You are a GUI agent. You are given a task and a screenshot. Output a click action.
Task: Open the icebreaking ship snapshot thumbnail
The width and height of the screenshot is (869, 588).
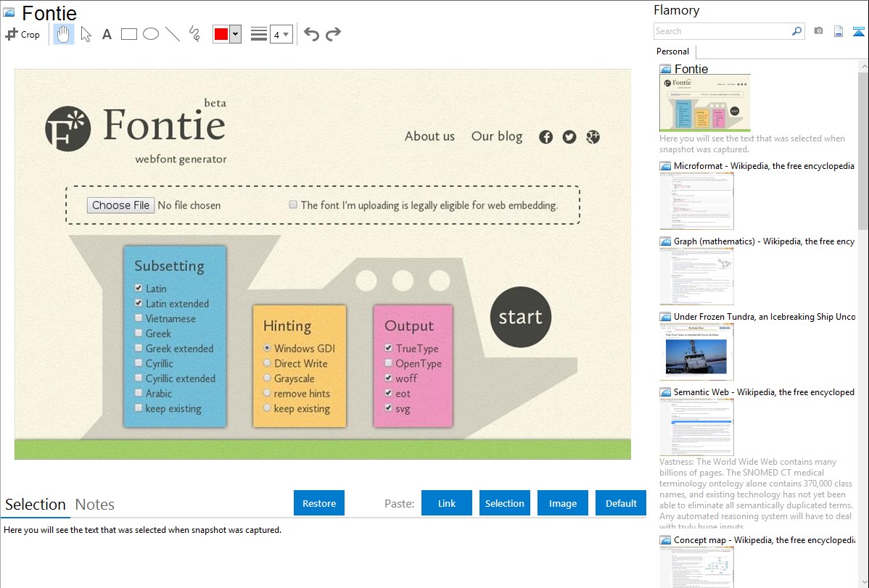(x=696, y=352)
